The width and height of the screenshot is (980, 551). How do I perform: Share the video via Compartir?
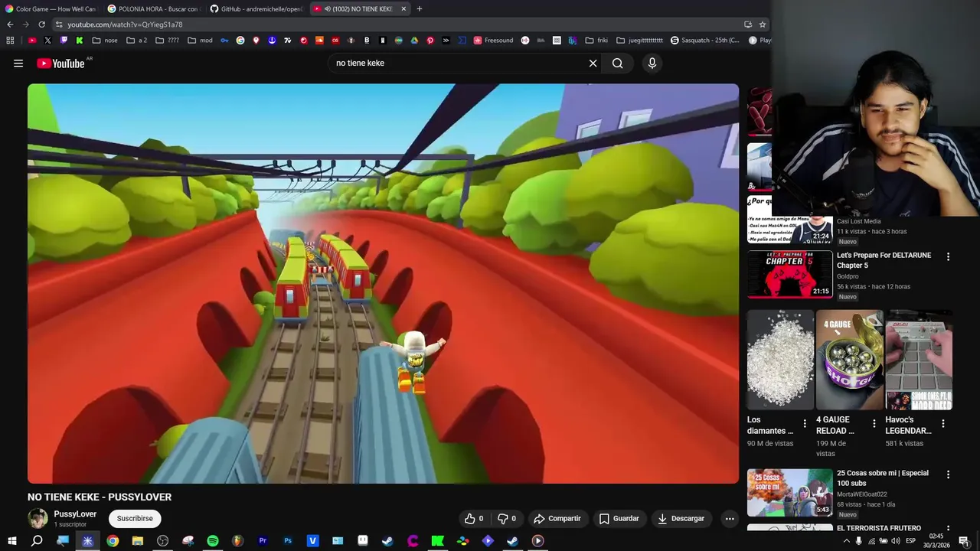point(557,519)
